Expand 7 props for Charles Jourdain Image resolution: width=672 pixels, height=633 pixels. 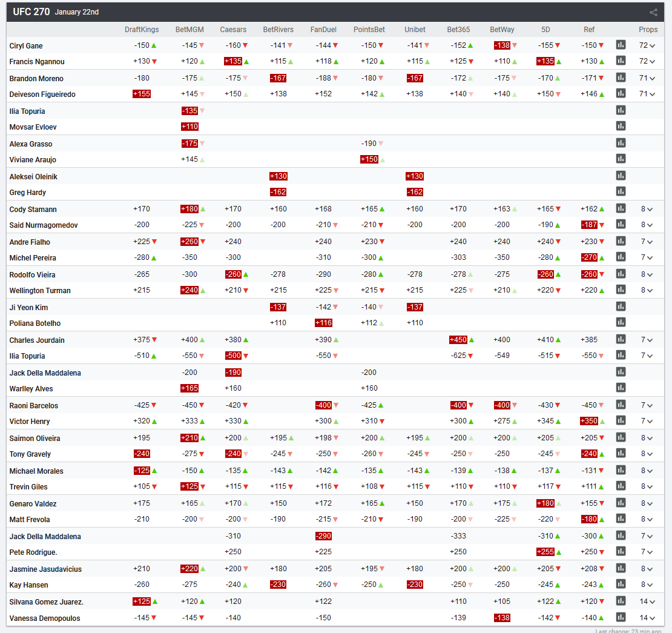[647, 340]
